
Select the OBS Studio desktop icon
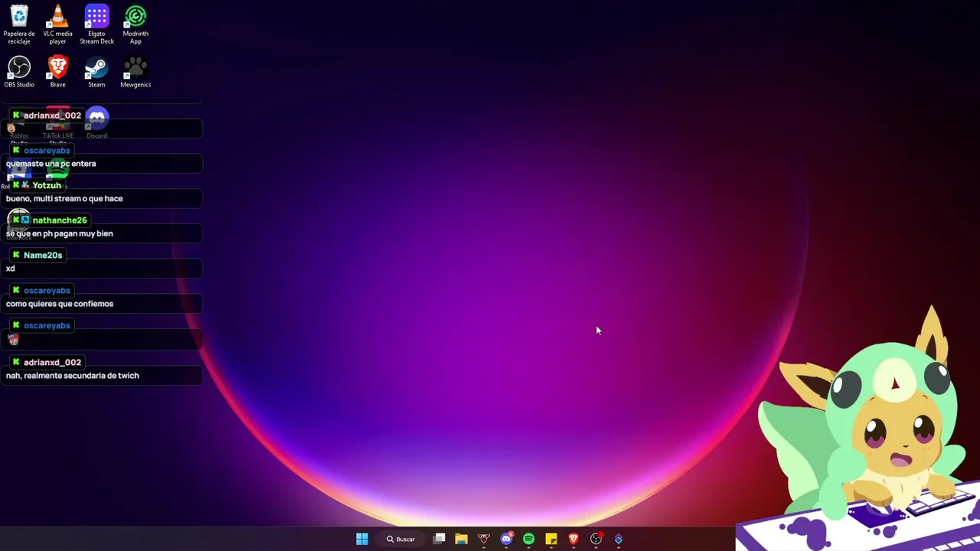coord(19,72)
